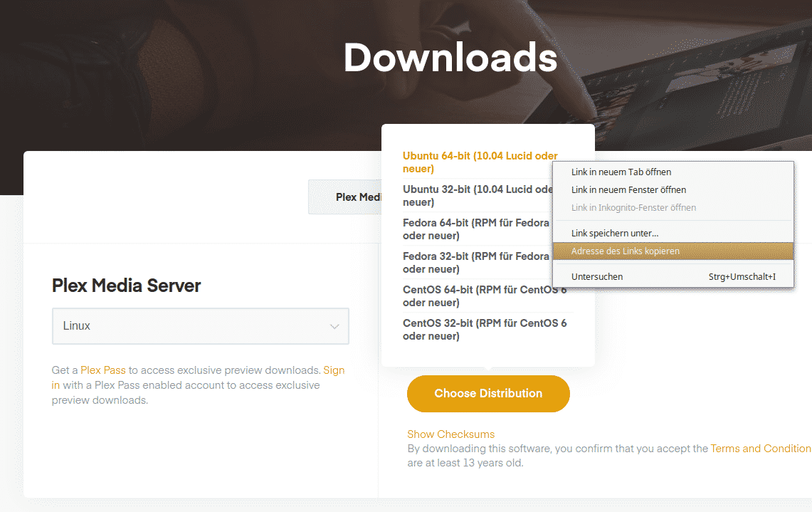Click 'Adresse des Links kopieren'
This screenshot has height=512, width=812.
click(625, 251)
